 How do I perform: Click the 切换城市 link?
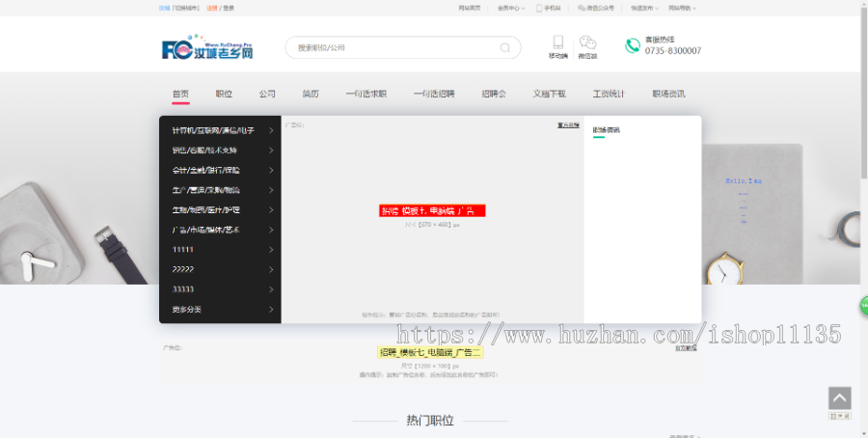click(x=185, y=9)
